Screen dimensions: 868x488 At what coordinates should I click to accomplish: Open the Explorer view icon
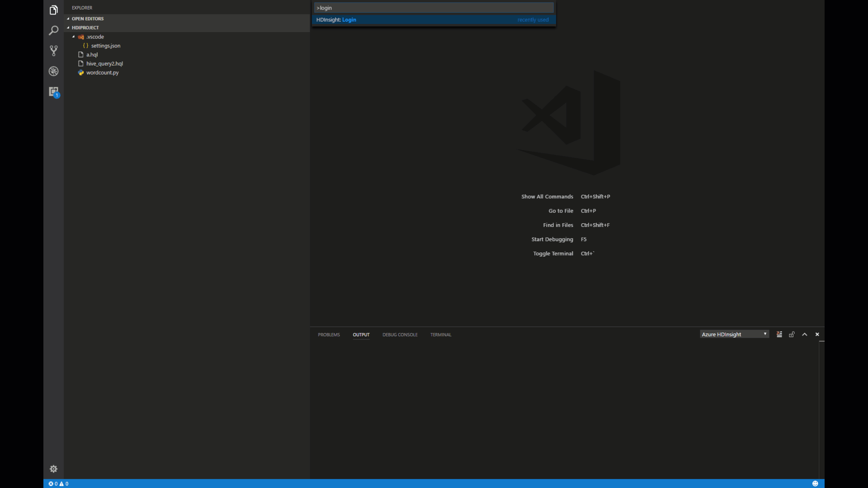[x=53, y=10]
